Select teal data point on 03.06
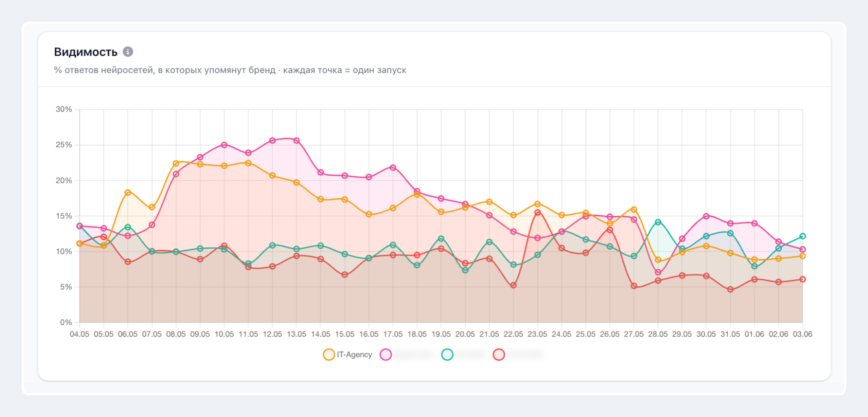 point(803,236)
